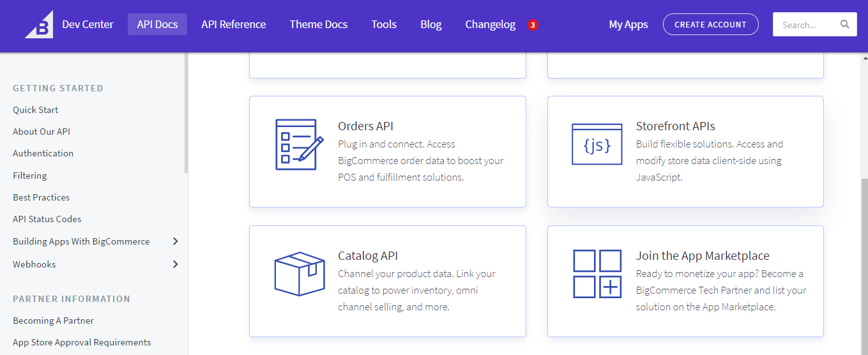Open Join the App Marketplace title

[x=703, y=256]
